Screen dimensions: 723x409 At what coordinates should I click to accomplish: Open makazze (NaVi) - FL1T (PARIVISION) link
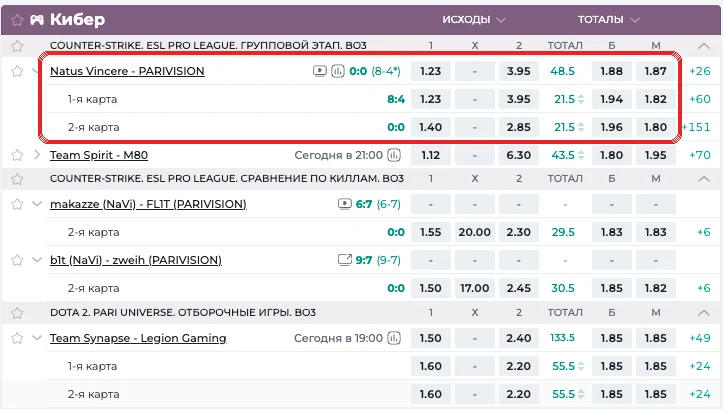(x=148, y=204)
